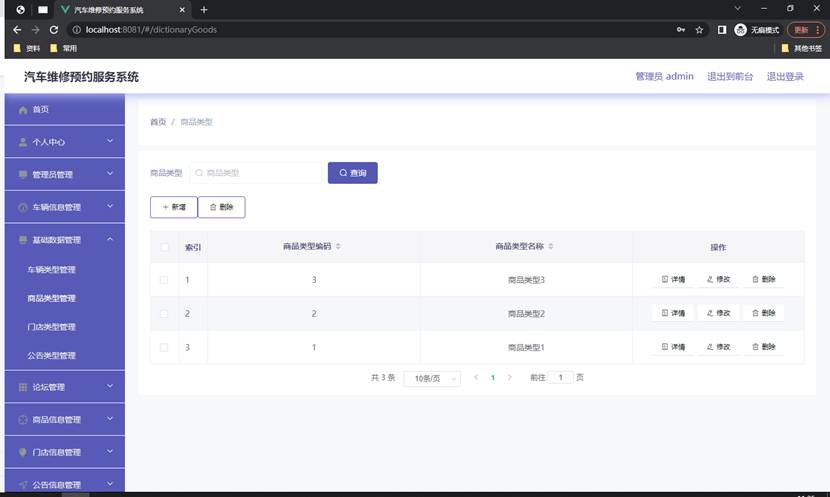This screenshot has height=497, width=830.
Task: Toggle the select-all header checkbox
Action: click(165, 247)
